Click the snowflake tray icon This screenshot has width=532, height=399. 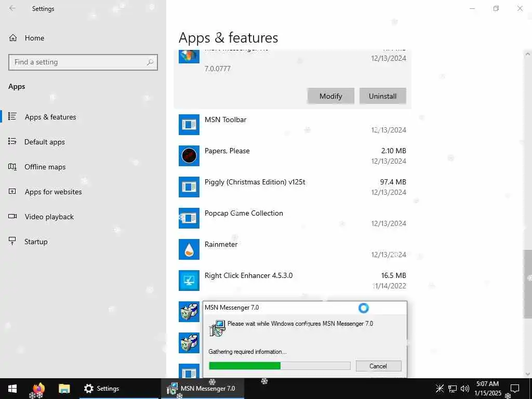[440, 389]
